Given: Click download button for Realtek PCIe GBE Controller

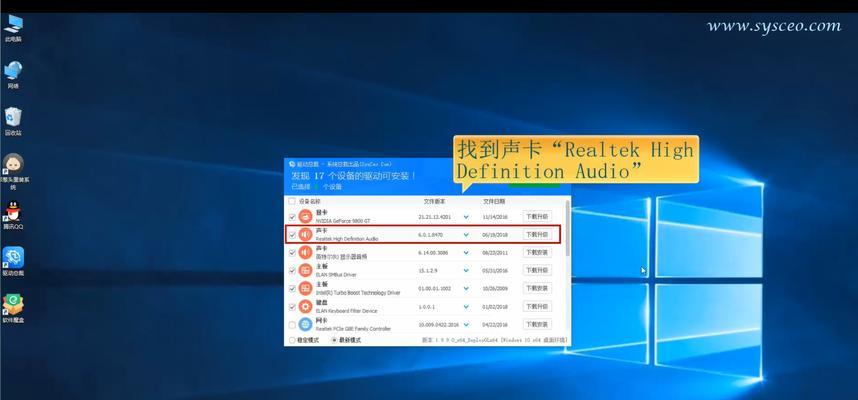Looking at the screenshot, I should tap(537, 324).
